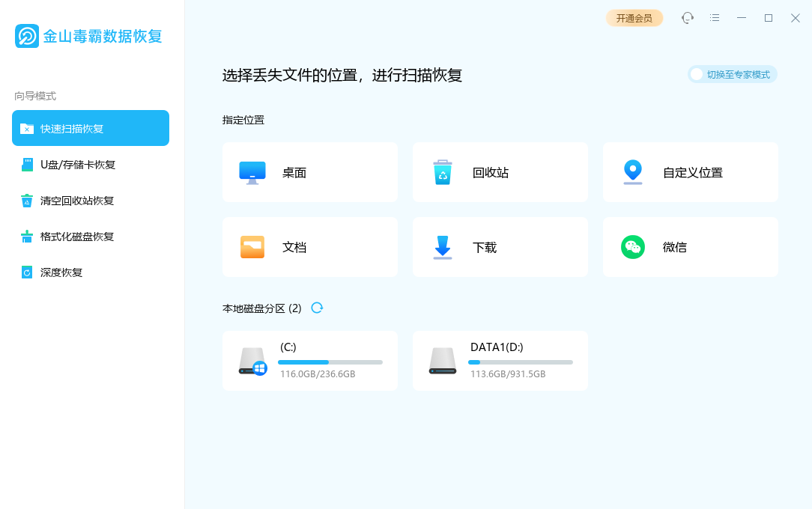Select the DATA1(D:) drive for recovery
This screenshot has height=509, width=812.
(500, 360)
